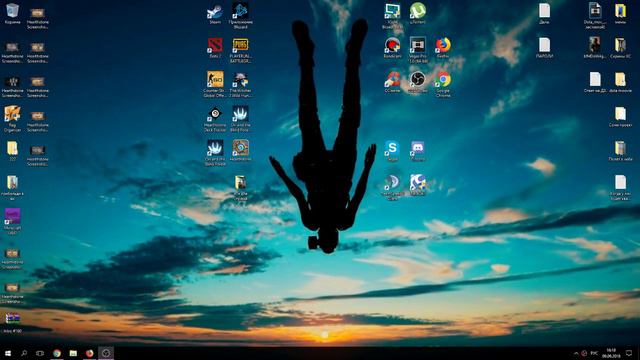Switch the РУС input language indicator
The image size is (640, 360).
click(594, 353)
